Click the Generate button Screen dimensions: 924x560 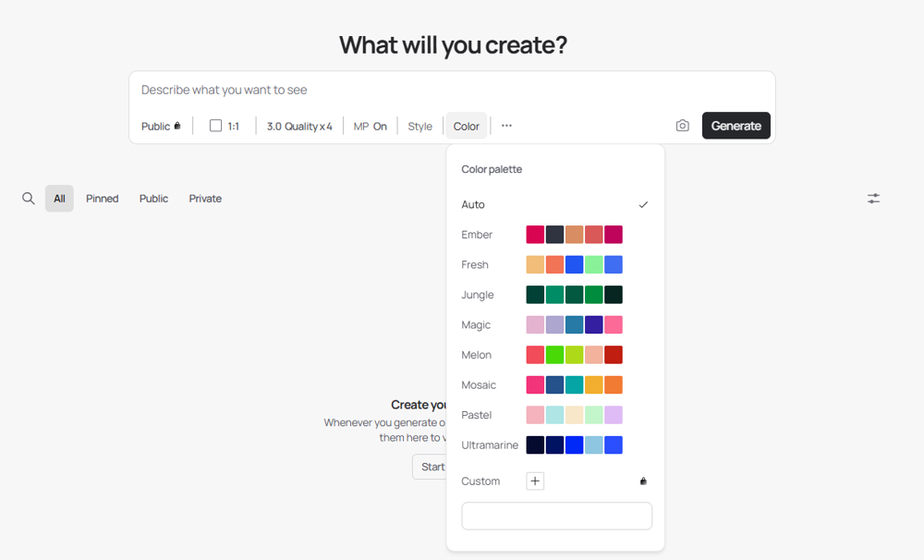(736, 126)
